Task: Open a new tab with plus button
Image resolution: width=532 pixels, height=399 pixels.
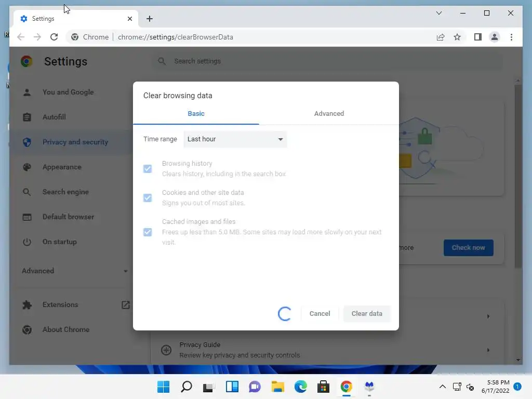Action: tap(149, 19)
